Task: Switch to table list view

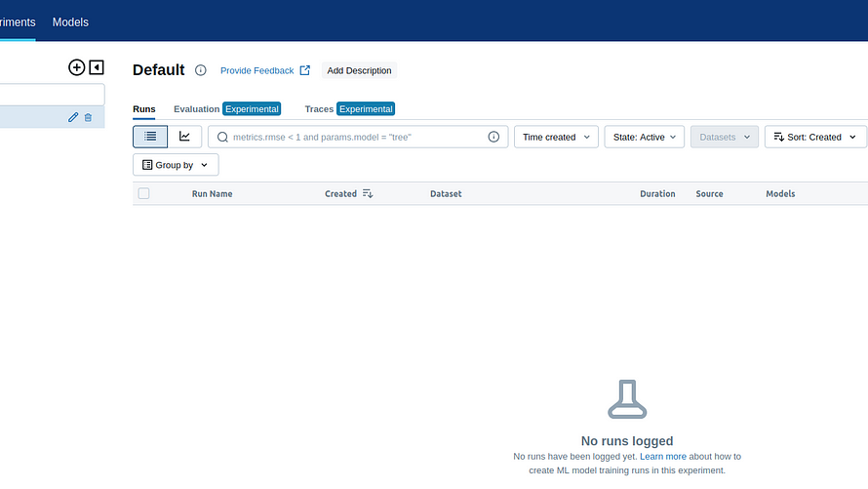Action: [150, 137]
